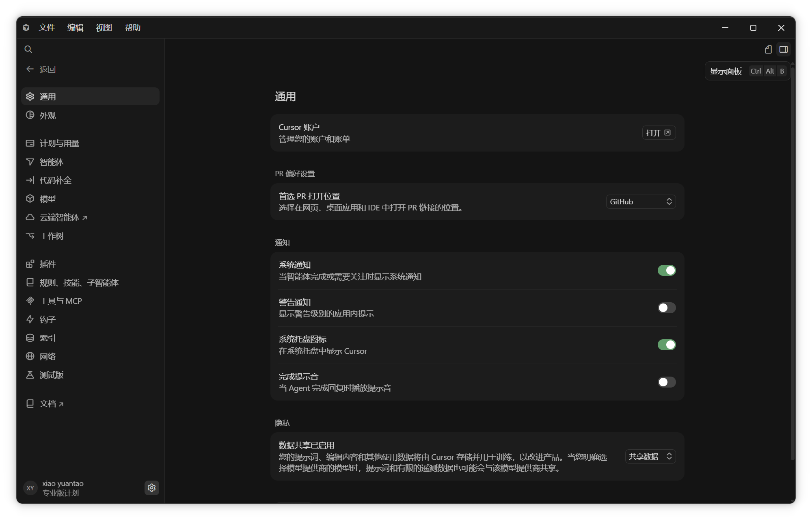
Task: Click the PR 偏好设置 section heading
Action: click(x=295, y=174)
